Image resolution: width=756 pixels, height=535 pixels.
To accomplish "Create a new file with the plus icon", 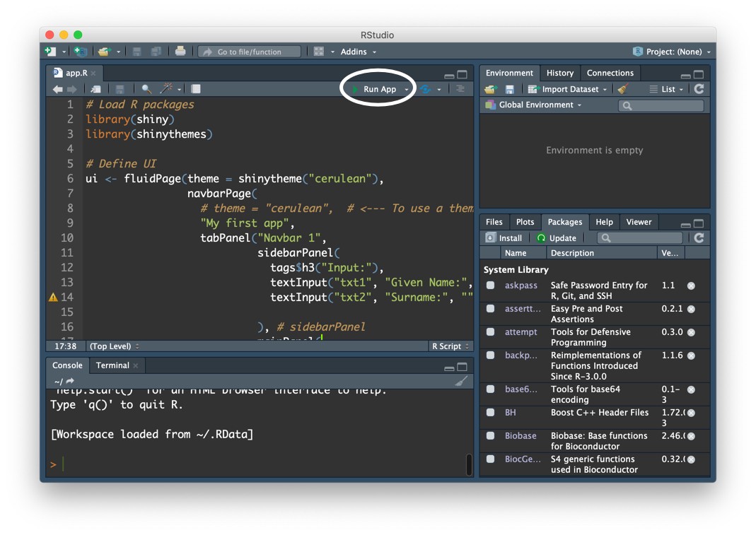I will coord(50,51).
